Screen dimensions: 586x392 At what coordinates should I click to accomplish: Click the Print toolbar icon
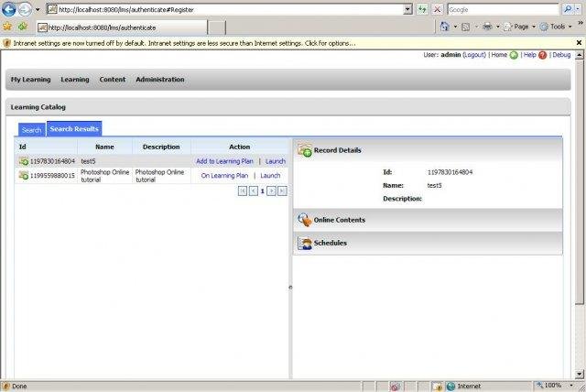(x=487, y=27)
